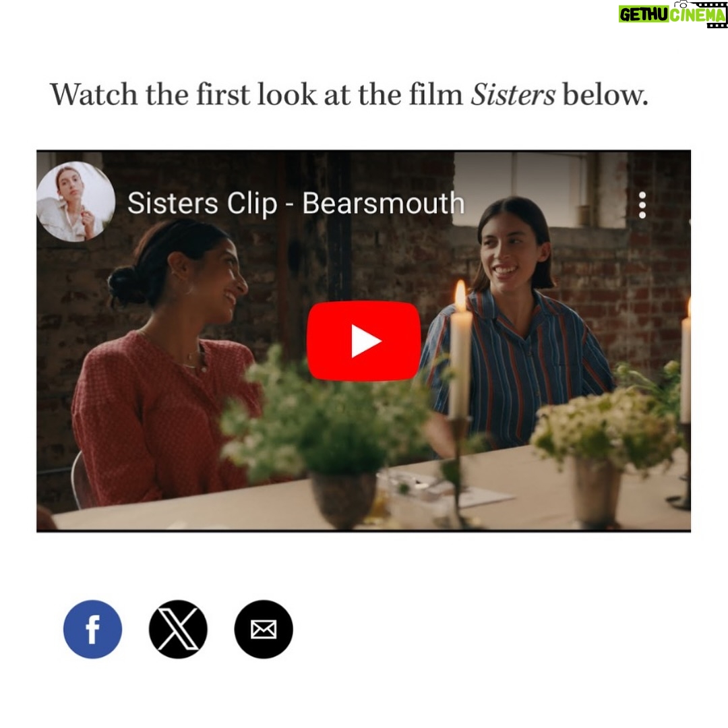Play the Sisters Clip YouTube video
728x728 pixels.
click(363, 341)
